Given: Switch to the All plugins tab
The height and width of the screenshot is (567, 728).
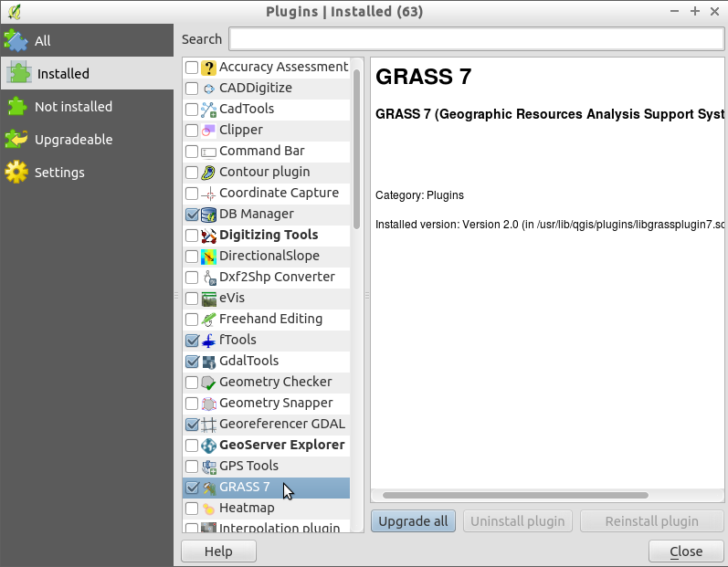Looking at the screenshot, I should pos(87,40).
